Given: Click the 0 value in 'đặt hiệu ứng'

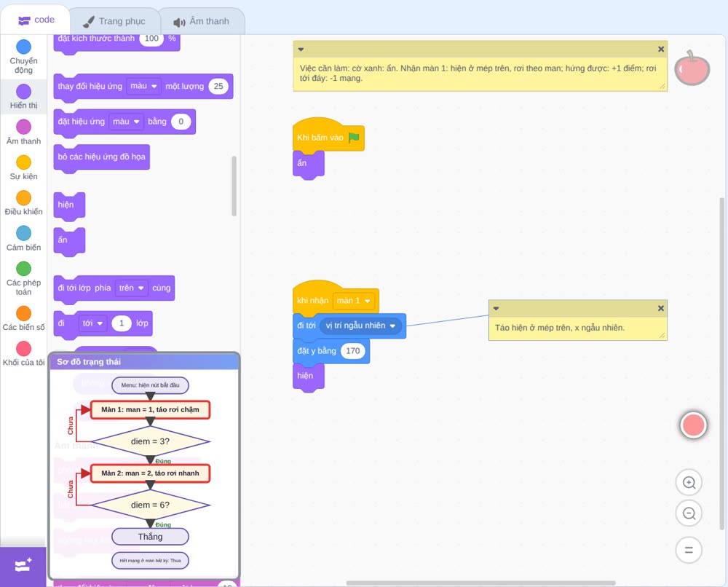Looking at the screenshot, I should [x=181, y=121].
